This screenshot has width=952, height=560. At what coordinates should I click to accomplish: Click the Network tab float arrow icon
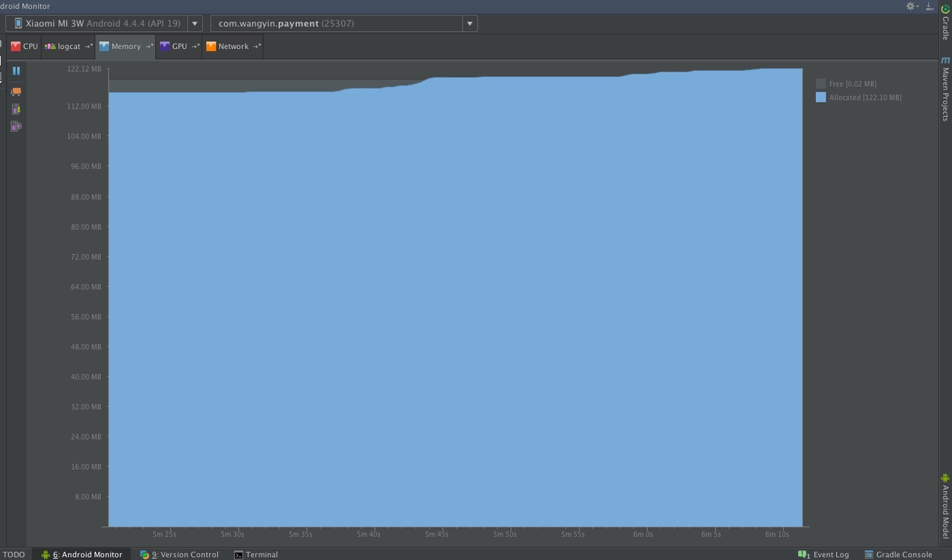click(x=257, y=46)
